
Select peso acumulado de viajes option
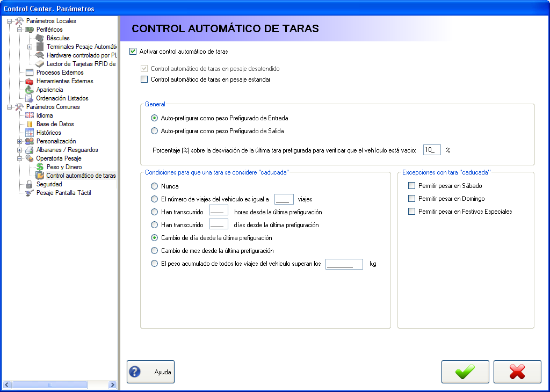coord(154,264)
